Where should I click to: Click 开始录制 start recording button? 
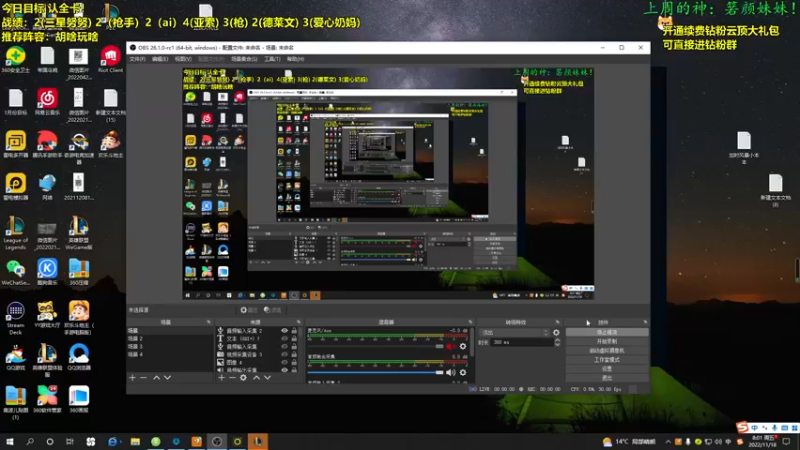pos(607,341)
